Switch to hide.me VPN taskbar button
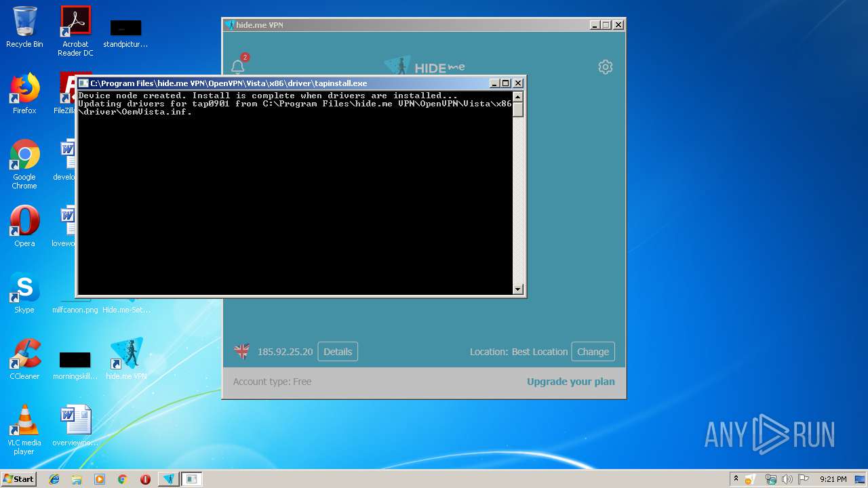Screen dimensions: 868x488 pos(169,479)
